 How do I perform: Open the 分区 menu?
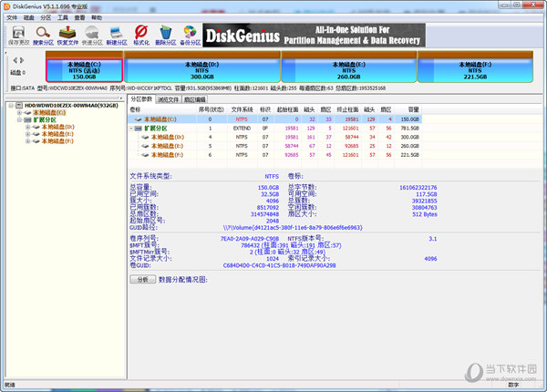pos(46,18)
